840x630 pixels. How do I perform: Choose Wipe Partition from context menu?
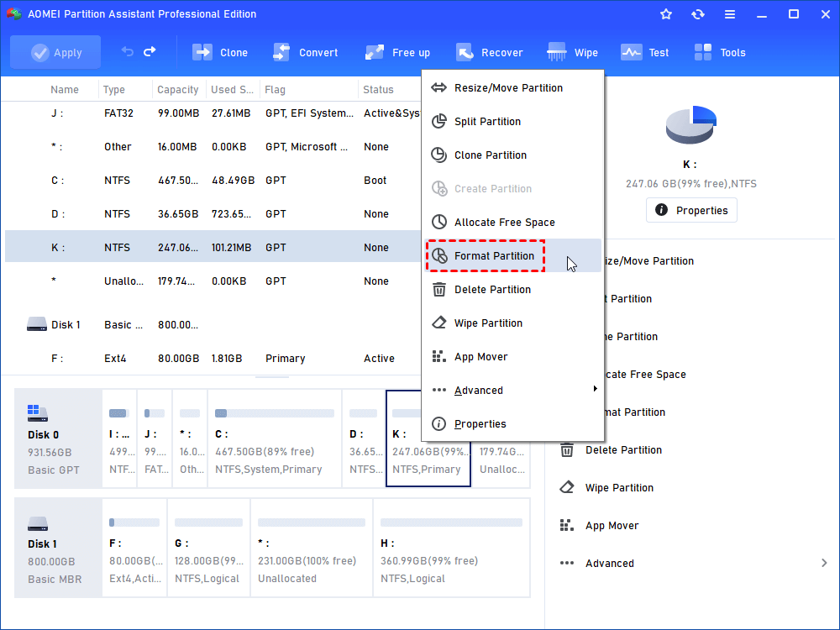pyautogui.click(x=512, y=323)
